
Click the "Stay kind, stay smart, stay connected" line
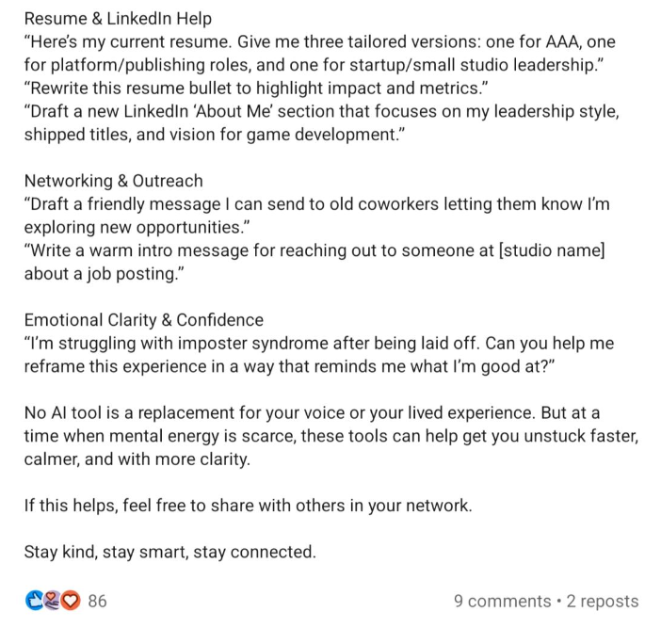coord(169,552)
